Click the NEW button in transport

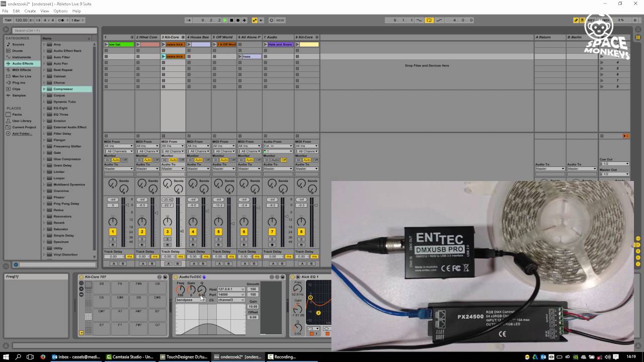[280, 20]
